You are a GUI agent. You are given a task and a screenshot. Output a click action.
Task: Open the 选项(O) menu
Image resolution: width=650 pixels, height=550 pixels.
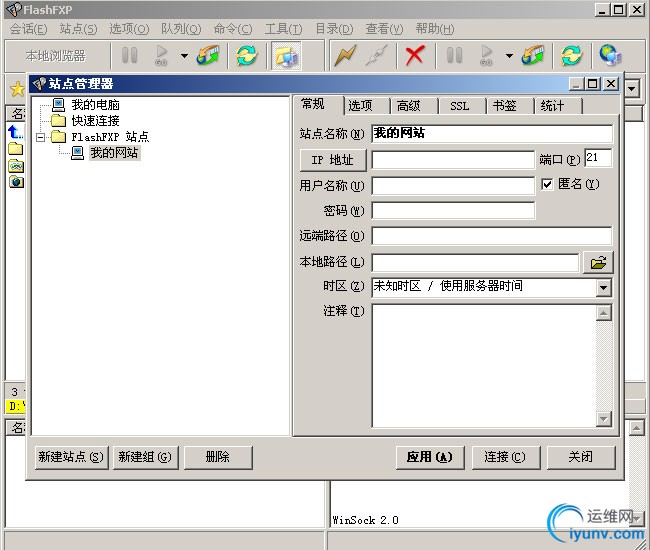(x=129, y=29)
